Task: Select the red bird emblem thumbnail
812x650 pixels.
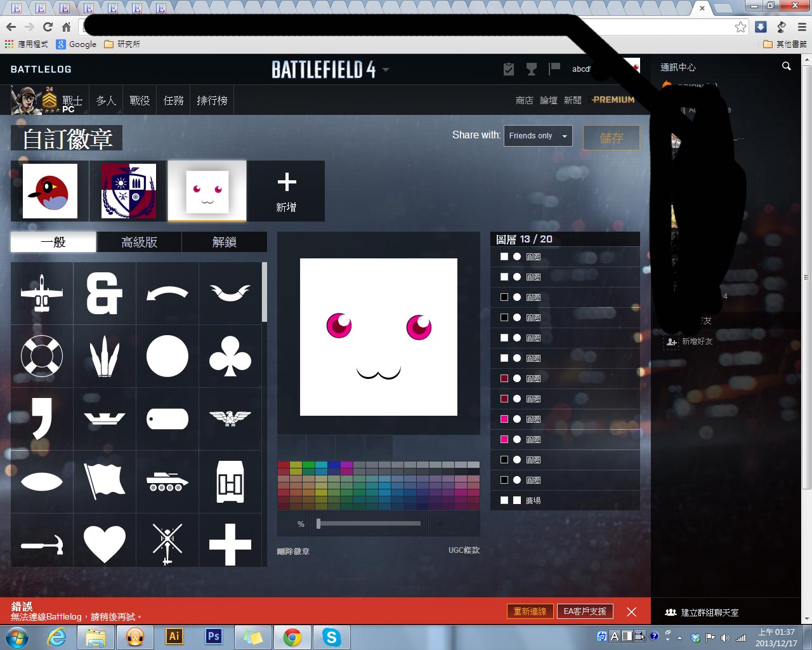Action: [x=50, y=191]
